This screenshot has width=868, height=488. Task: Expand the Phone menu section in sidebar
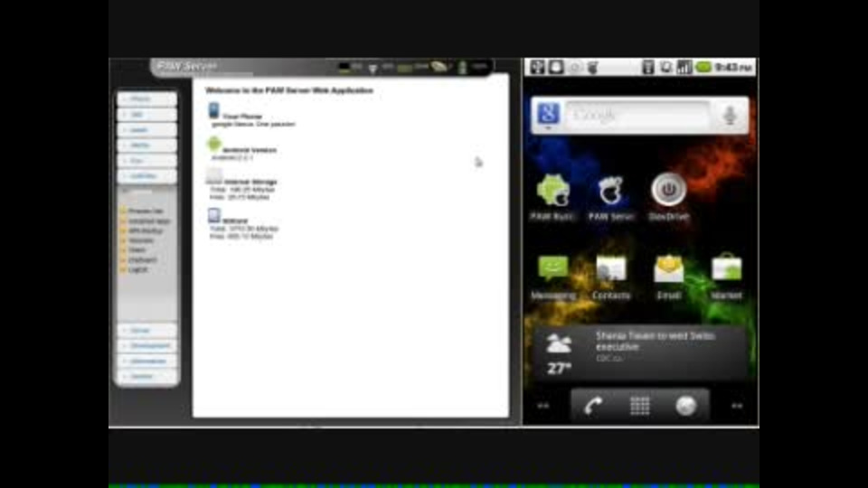click(147, 99)
